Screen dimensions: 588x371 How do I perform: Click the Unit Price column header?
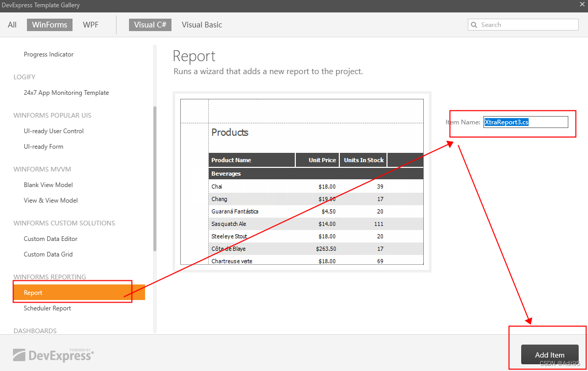click(x=318, y=160)
